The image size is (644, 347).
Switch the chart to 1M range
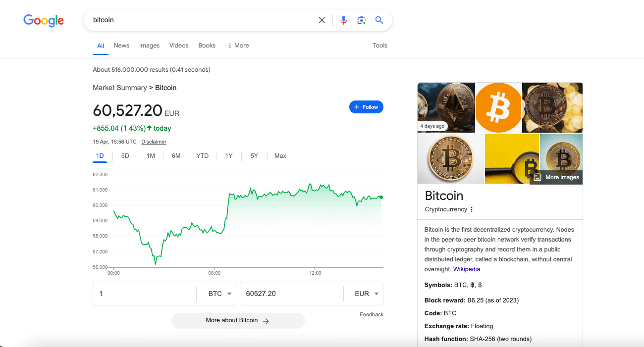tap(151, 156)
